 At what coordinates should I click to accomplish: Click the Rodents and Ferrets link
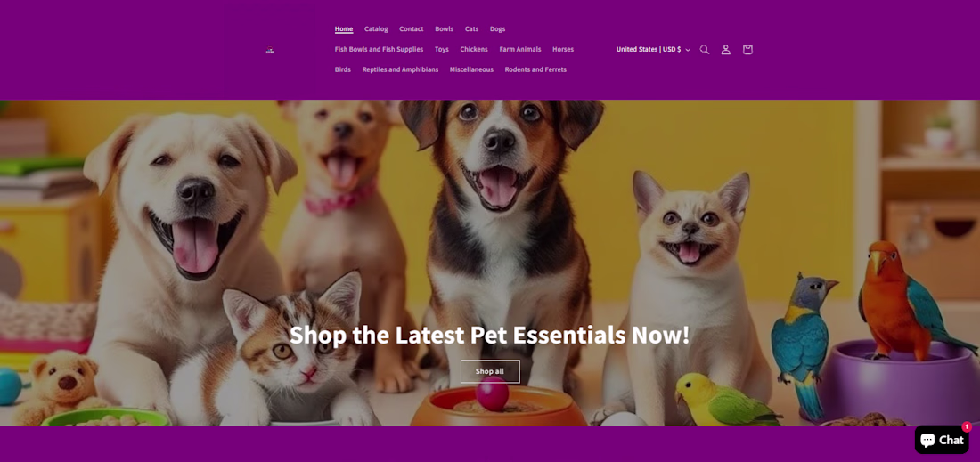click(535, 69)
